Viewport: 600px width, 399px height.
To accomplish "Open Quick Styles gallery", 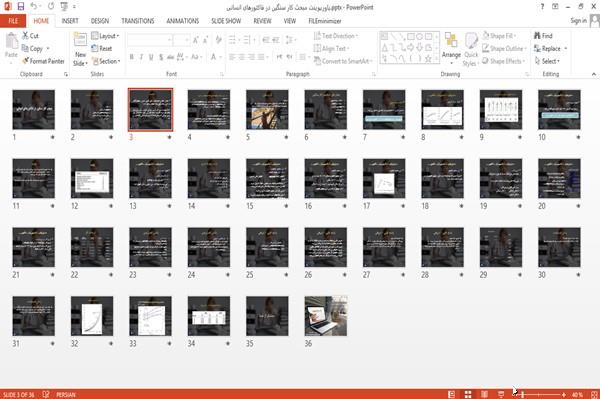I will pyautogui.click(x=471, y=50).
